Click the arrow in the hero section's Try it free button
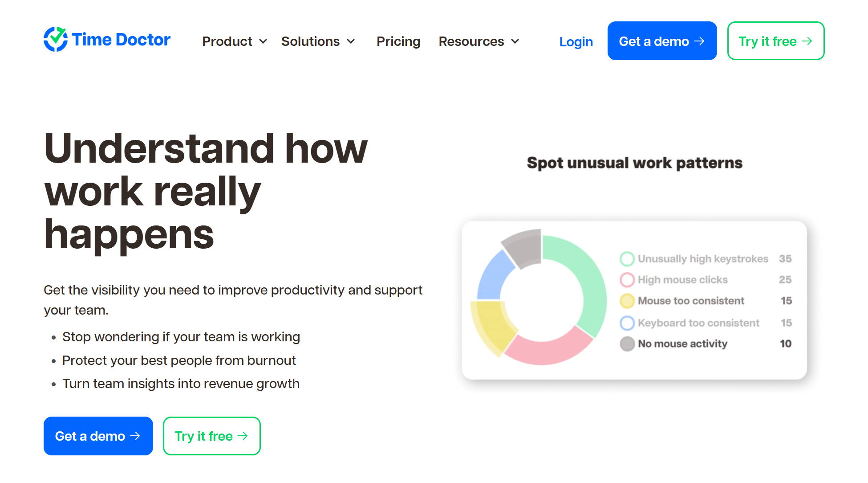 [243, 436]
